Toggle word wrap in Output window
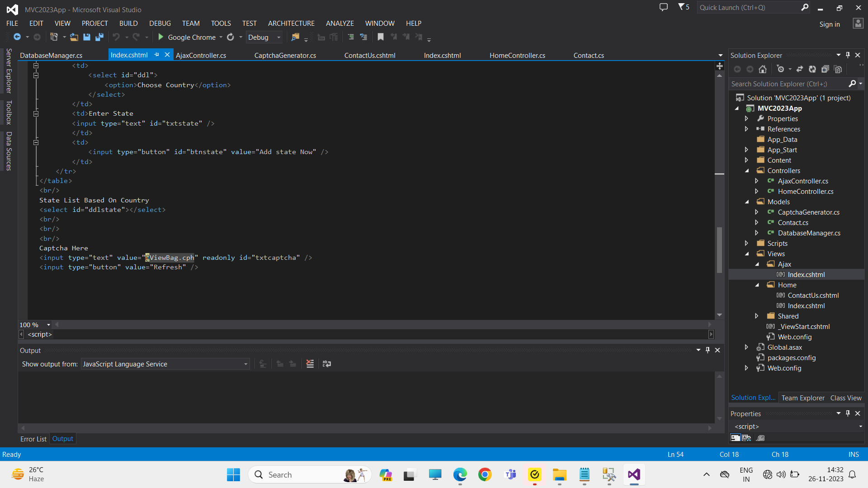The width and height of the screenshot is (868, 488). [327, 364]
